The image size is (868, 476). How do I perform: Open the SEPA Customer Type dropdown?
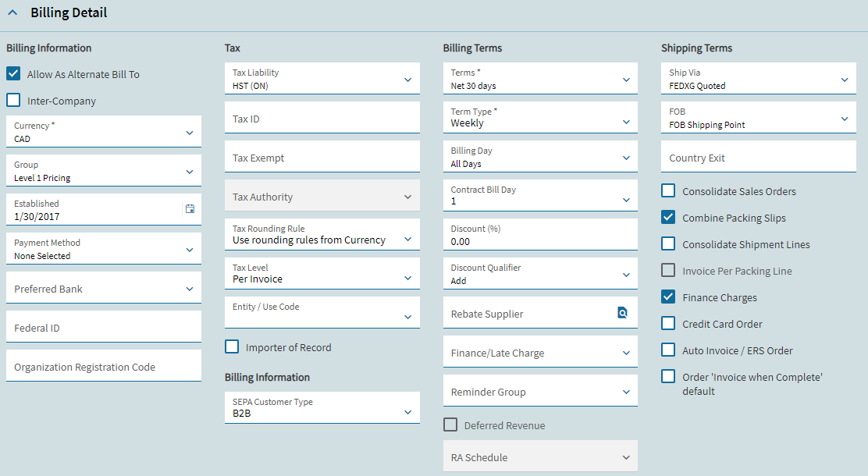click(x=407, y=411)
